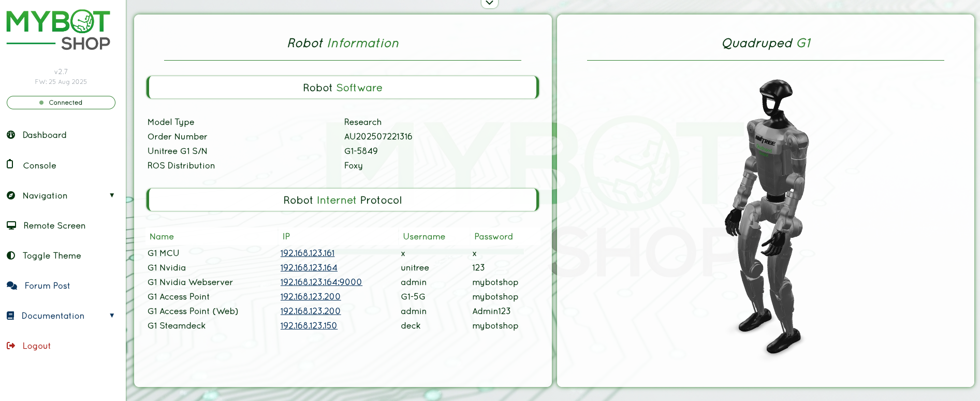Click the Remote Screen monitor icon
The image size is (980, 401).
(11, 225)
